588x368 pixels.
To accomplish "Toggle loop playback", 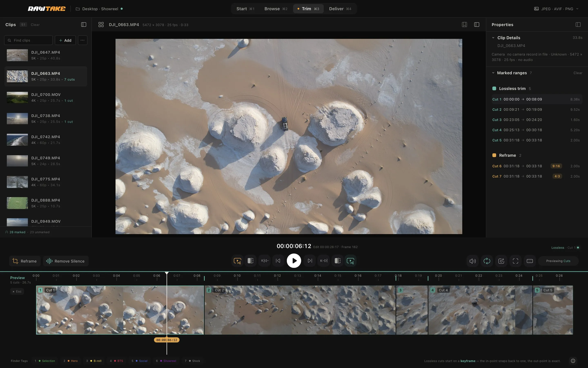I will pos(487,261).
